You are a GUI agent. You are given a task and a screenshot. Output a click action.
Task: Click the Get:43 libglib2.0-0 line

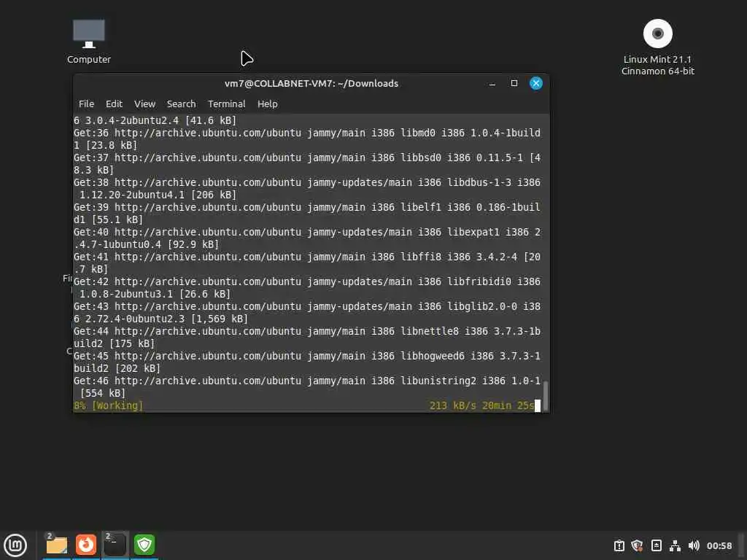coord(307,313)
